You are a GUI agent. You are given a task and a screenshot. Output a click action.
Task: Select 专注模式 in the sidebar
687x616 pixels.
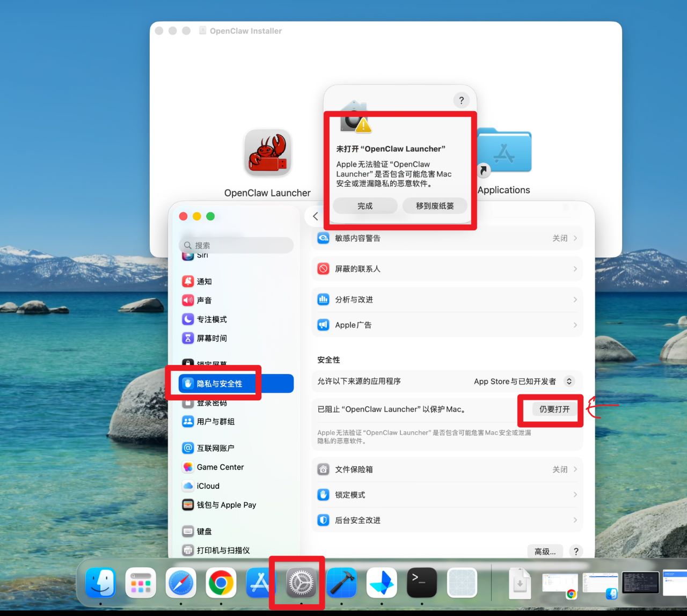[x=211, y=319]
